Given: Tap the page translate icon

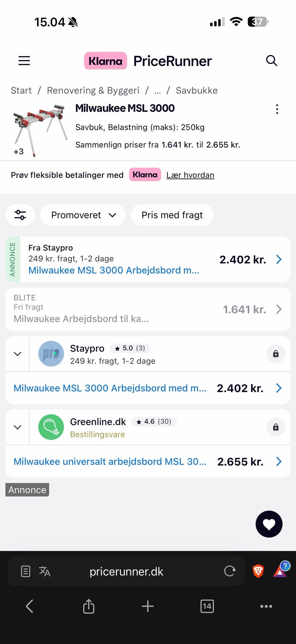Looking at the screenshot, I should [45, 571].
